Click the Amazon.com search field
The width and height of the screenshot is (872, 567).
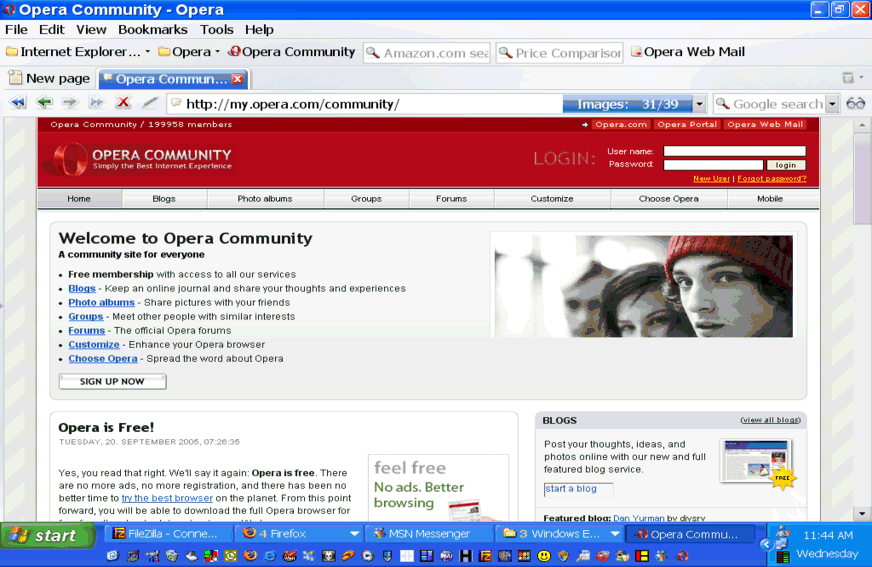click(427, 53)
